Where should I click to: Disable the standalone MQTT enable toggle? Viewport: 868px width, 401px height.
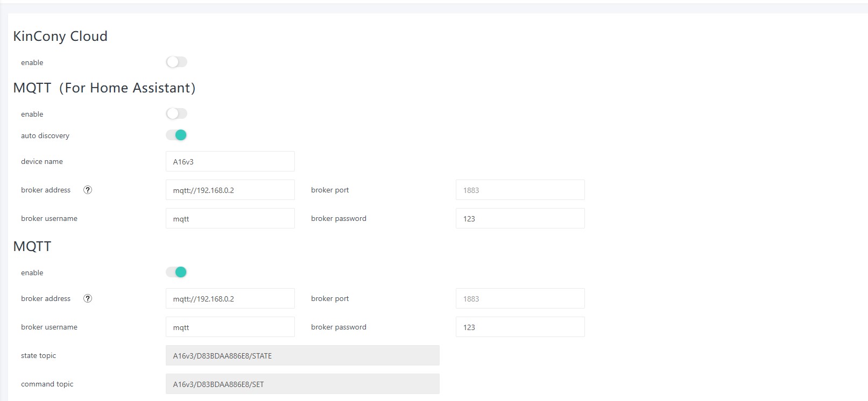tap(177, 273)
